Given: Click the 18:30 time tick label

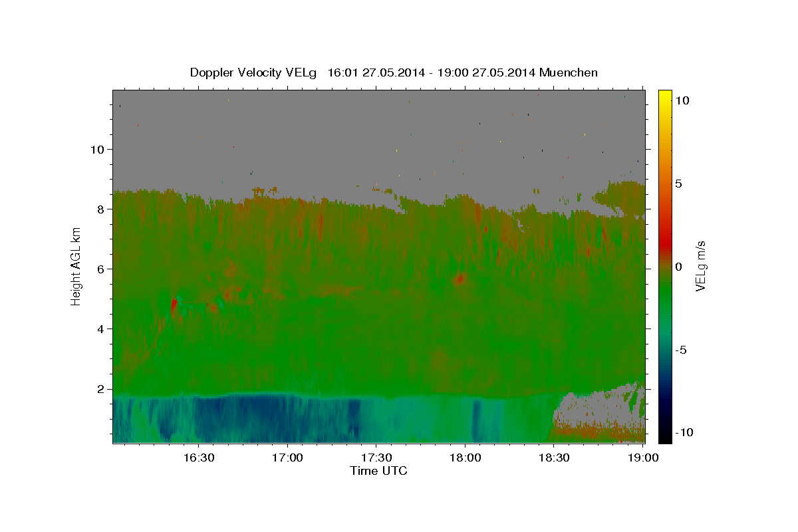Looking at the screenshot, I should point(554,458).
